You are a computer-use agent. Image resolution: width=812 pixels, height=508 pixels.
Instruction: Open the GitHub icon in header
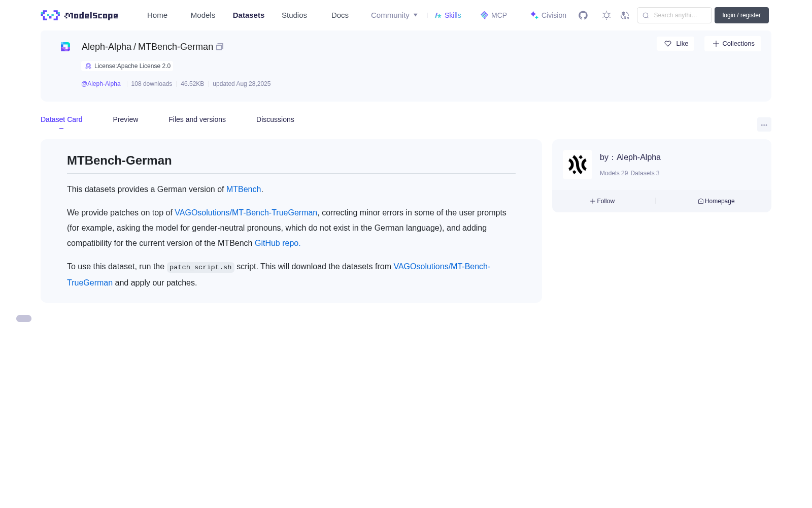[x=583, y=15]
